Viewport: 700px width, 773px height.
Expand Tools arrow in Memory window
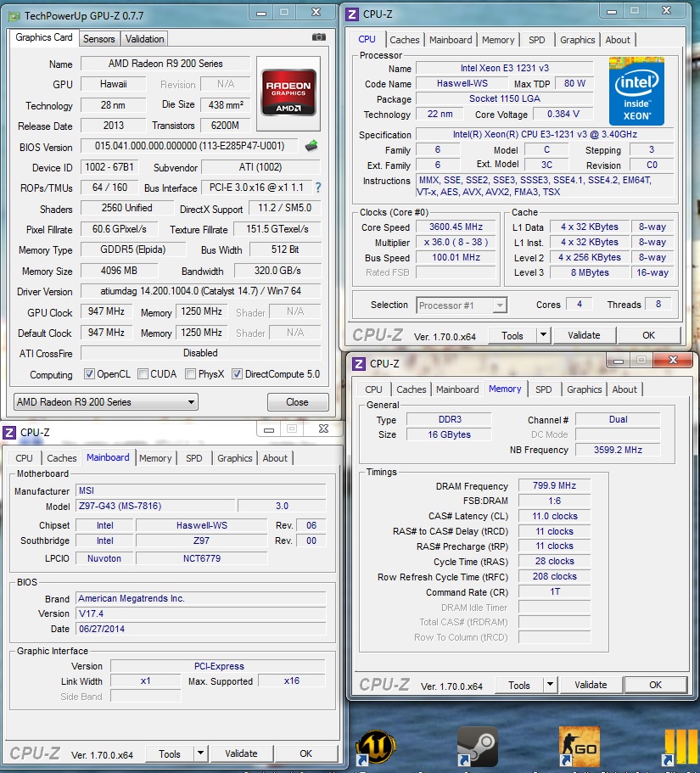550,685
